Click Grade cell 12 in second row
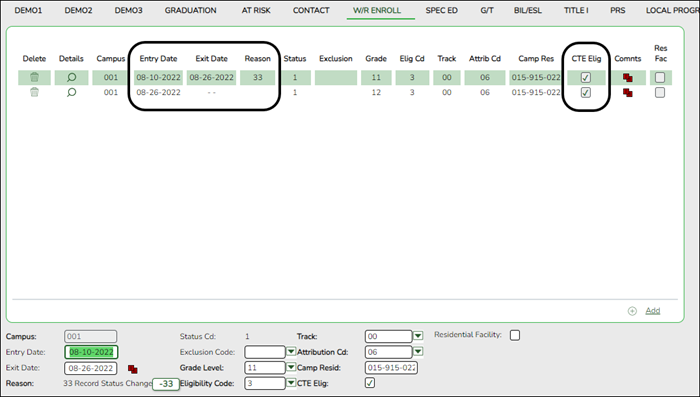This screenshot has width=700, height=397. coord(376,92)
